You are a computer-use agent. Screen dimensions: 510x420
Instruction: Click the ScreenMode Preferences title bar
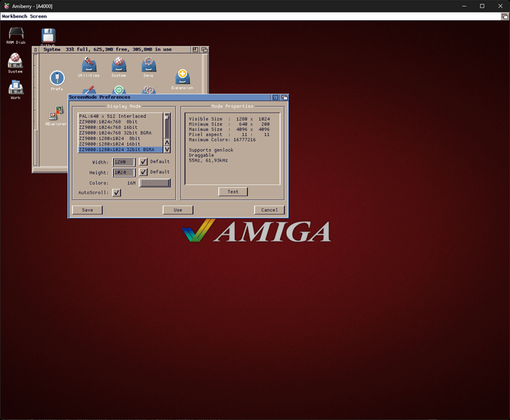[169, 97]
